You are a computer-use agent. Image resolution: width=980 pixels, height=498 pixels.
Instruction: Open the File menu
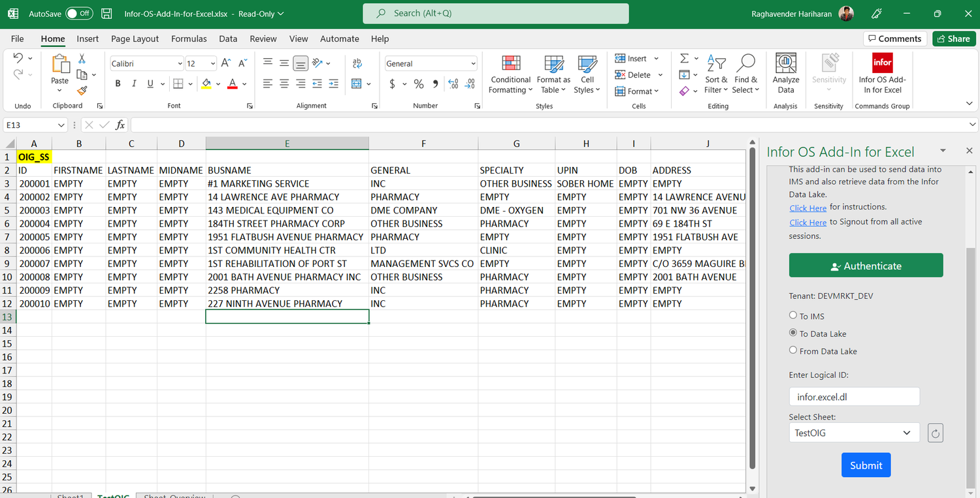pos(17,39)
